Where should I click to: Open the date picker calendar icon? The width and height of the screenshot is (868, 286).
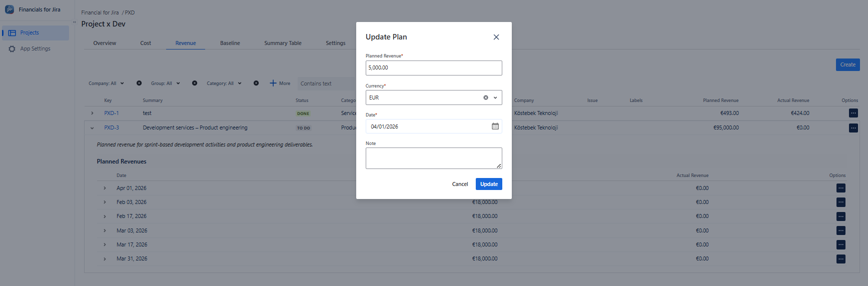tap(495, 126)
